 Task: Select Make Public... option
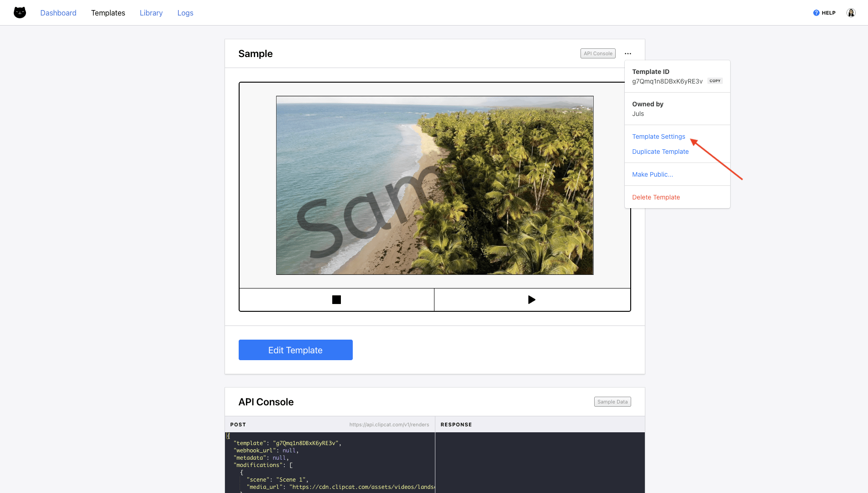click(653, 174)
